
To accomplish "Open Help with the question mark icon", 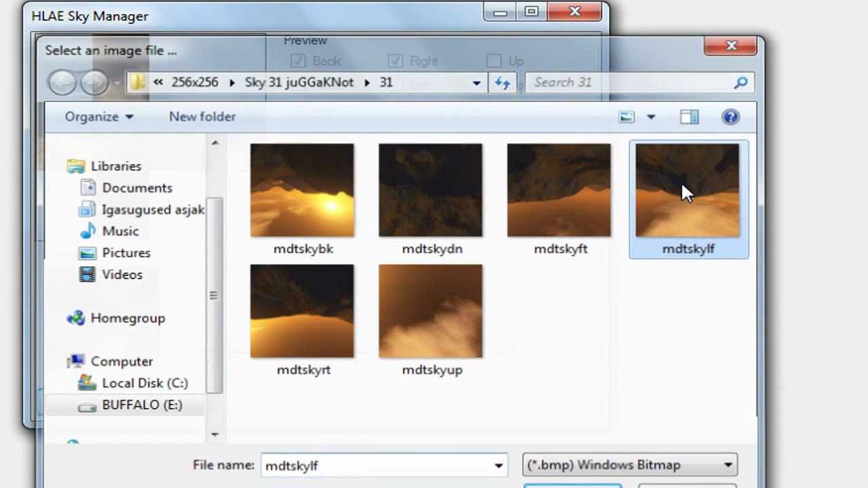I will click(x=730, y=117).
